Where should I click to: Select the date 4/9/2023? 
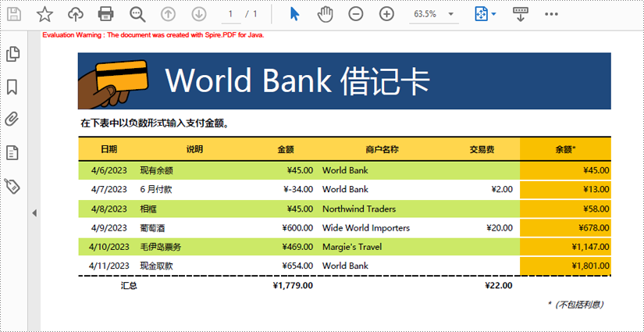click(x=109, y=227)
